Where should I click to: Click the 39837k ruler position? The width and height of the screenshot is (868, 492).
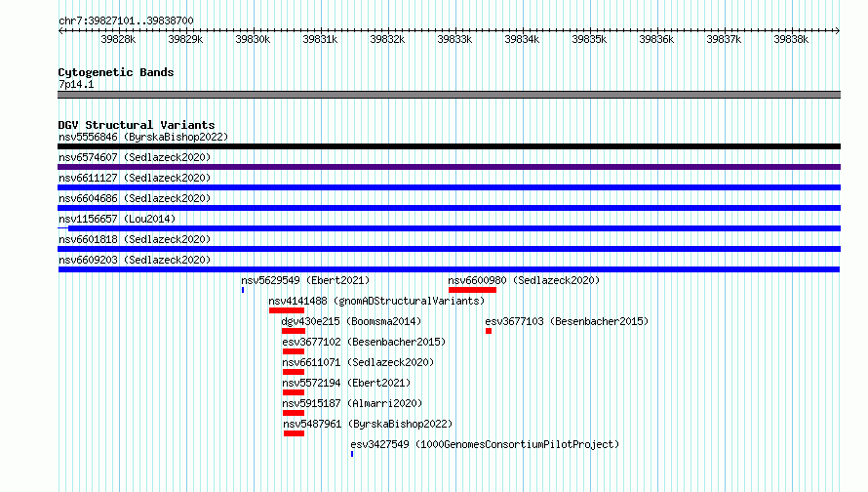click(x=724, y=39)
